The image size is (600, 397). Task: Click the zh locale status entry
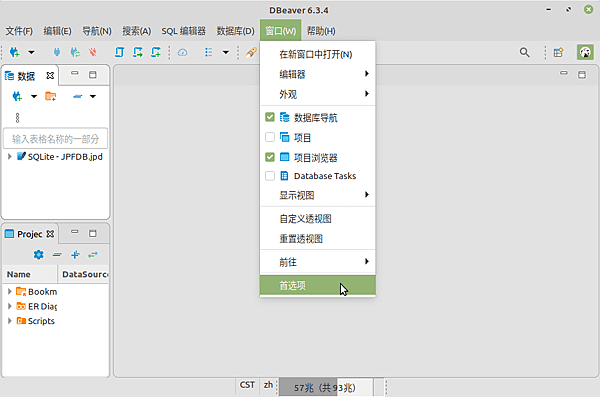pos(268,385)
